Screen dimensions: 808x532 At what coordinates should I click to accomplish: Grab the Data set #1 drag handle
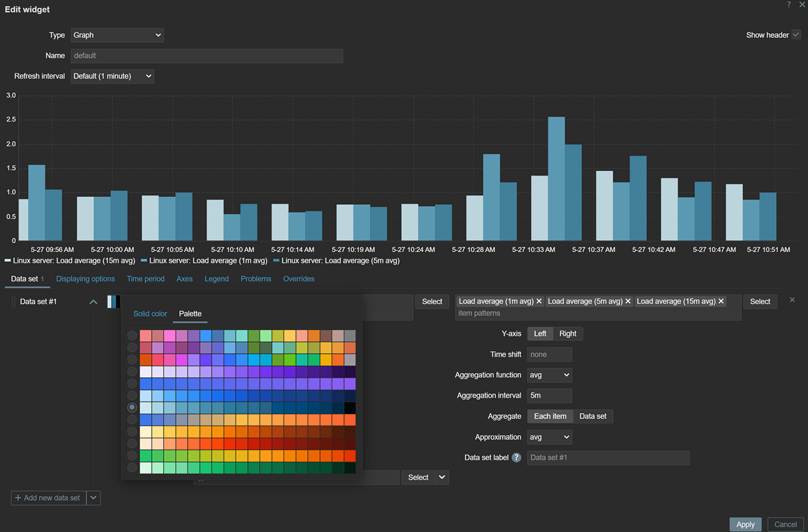pyautogui.click(x=13, y=302)
